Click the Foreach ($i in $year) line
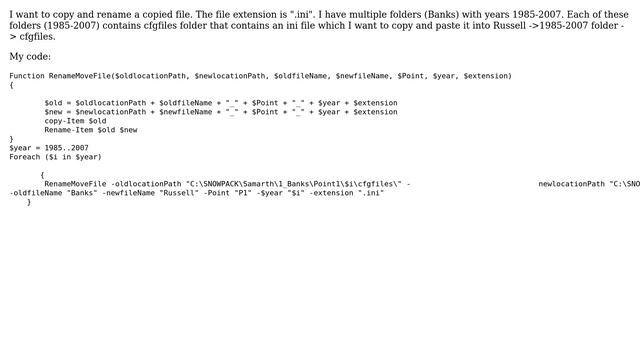This screenshot has width=640, height=360. pyautogui.click(x=56, y=157)
